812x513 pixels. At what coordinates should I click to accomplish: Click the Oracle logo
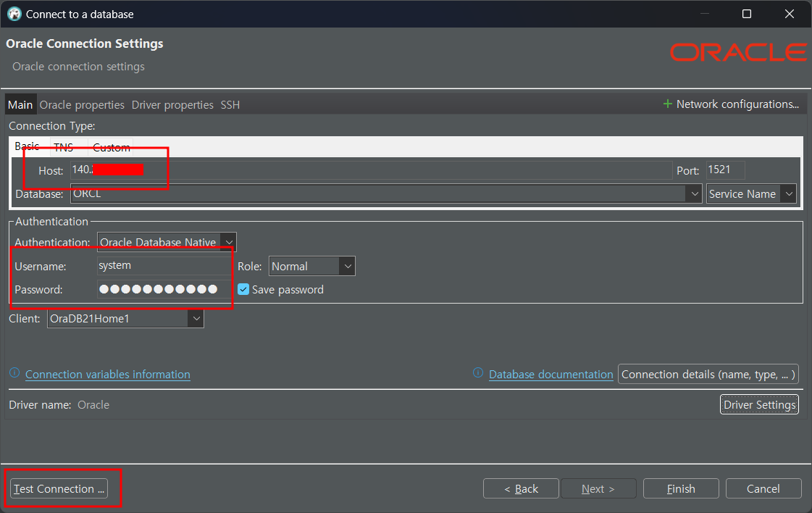738,52
